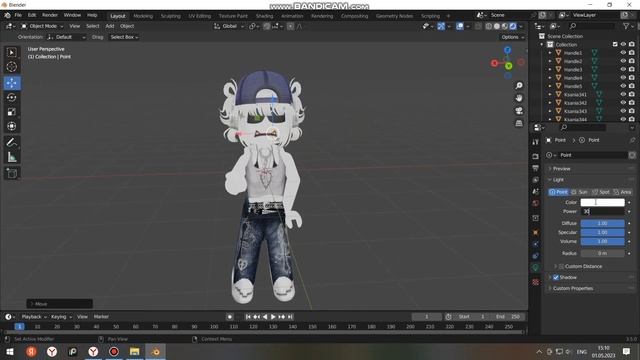Viewport: 640px width, 360px height.
Task: Open File Explorer from the taskbar
Action: tap(135, 351)
